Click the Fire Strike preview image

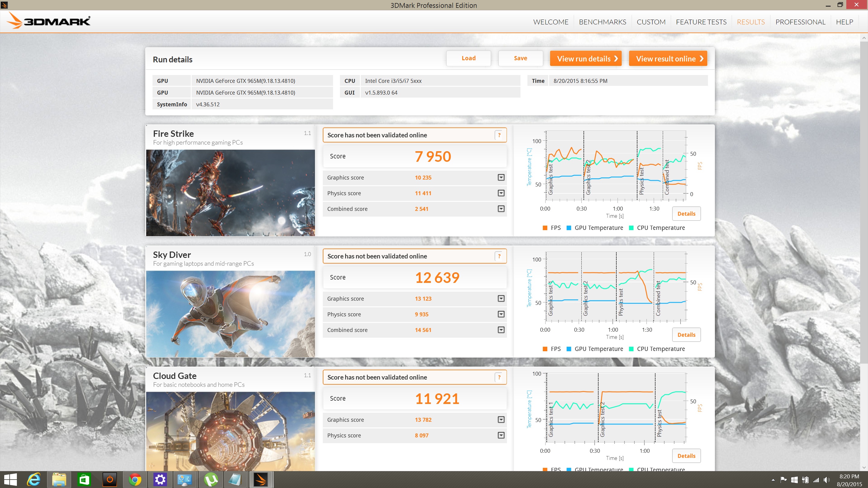click(x=231, y=193)
